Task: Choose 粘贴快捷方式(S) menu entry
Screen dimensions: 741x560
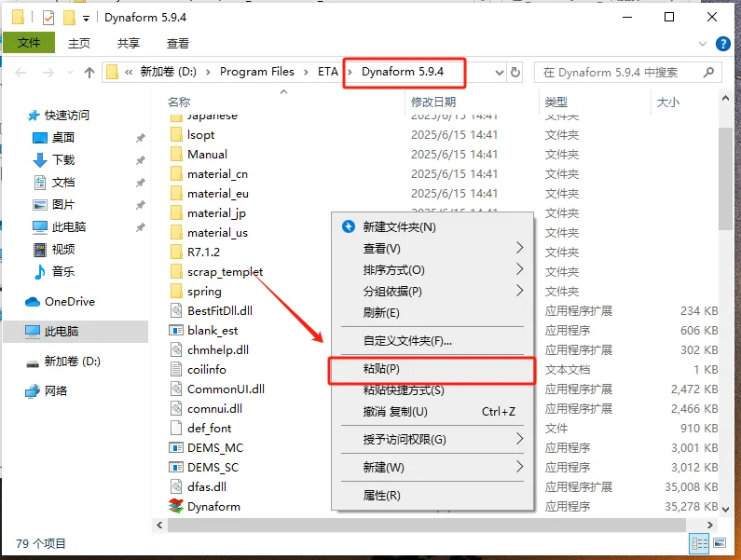Action: pyautogui.click(x=432, y=390)
